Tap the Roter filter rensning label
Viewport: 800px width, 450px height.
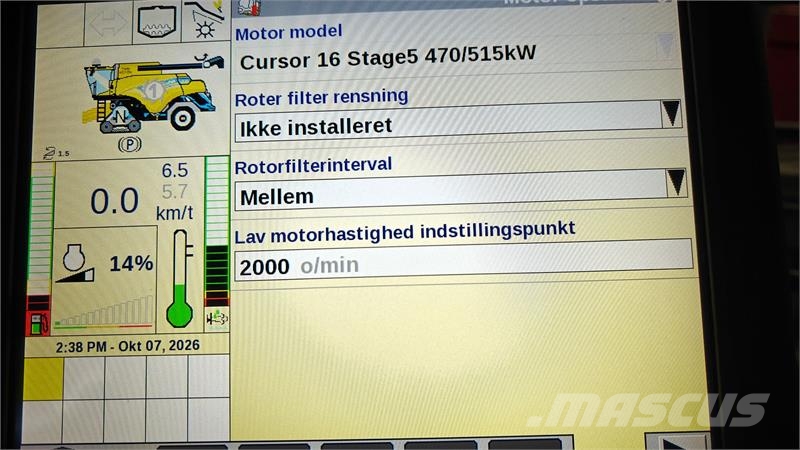pos(321,97)
